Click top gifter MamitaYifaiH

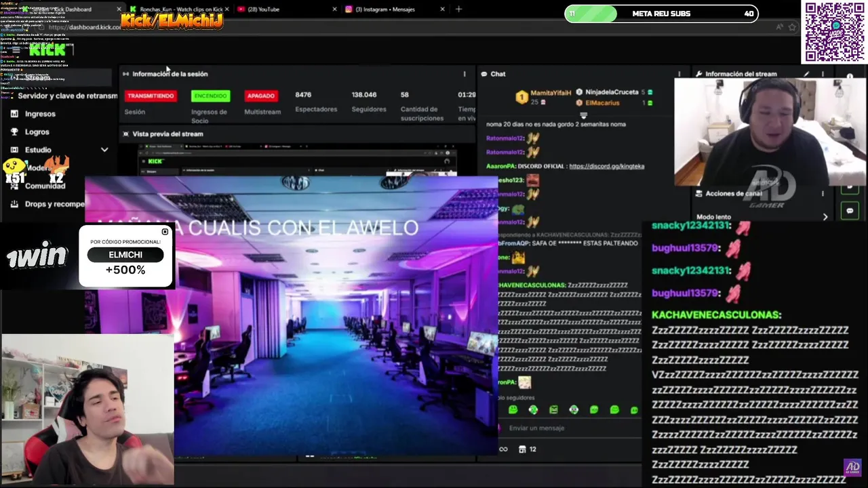coord(551,92)
